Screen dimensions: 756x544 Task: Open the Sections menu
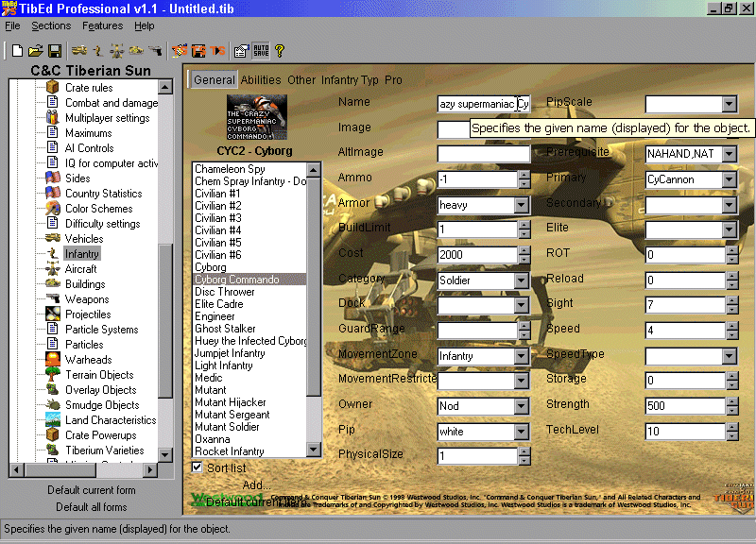click(51, 26)
